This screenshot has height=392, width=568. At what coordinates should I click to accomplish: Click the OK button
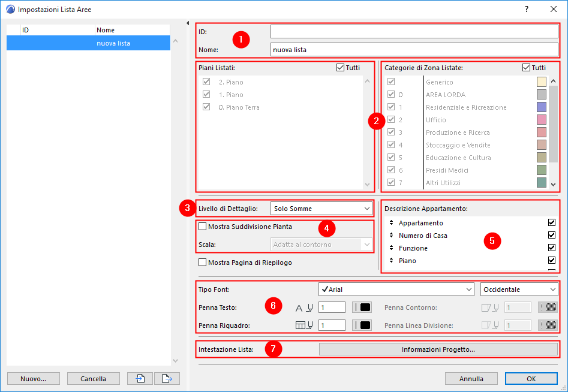click(531, 379)
